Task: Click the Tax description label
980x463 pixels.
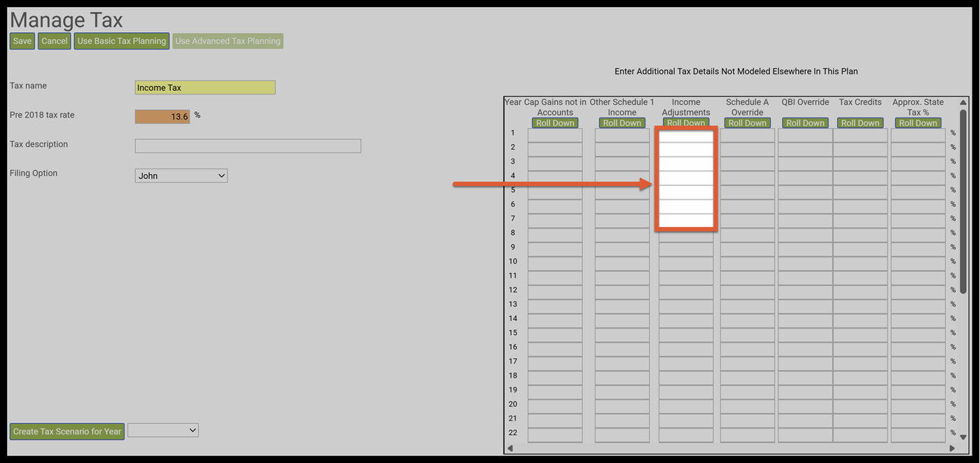Action: 38,144
